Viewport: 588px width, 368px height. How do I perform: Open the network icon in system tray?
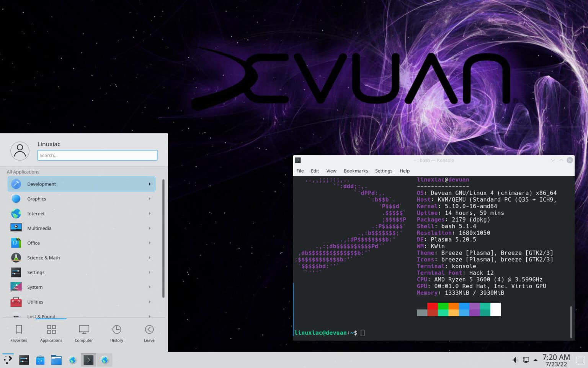(x=526, y=360)
